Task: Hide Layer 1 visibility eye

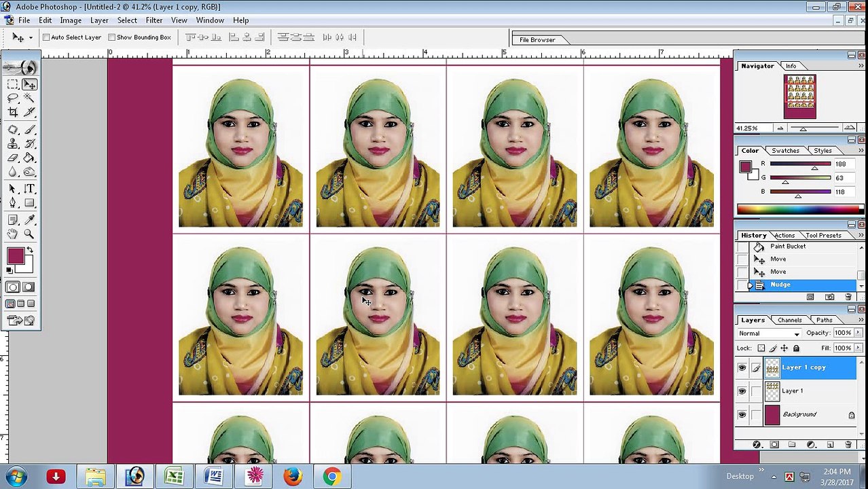Action: click(742, 391)
